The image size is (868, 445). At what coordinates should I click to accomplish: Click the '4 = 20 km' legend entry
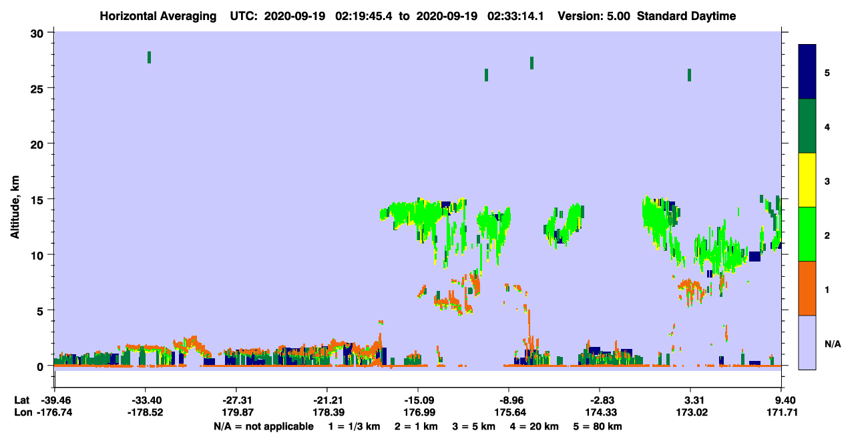pyautogui.click(x=534, y=426)
